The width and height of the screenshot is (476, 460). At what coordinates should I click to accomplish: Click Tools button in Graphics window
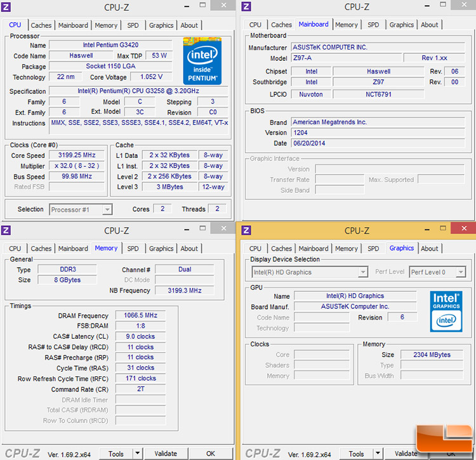pos(357,454)
